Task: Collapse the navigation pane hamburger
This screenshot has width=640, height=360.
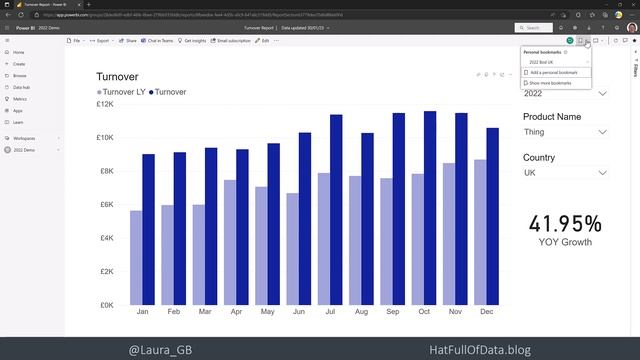Action: [x=7, y=40]
